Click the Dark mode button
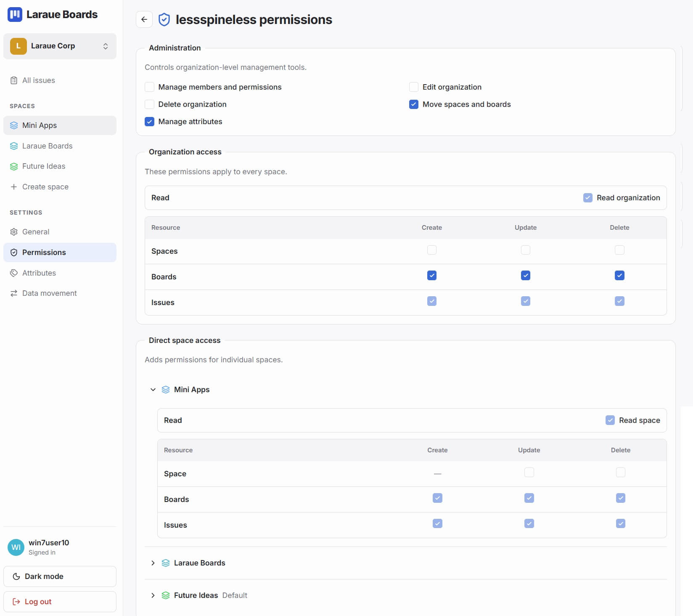 pyautogui.click(x=60, y=576)
